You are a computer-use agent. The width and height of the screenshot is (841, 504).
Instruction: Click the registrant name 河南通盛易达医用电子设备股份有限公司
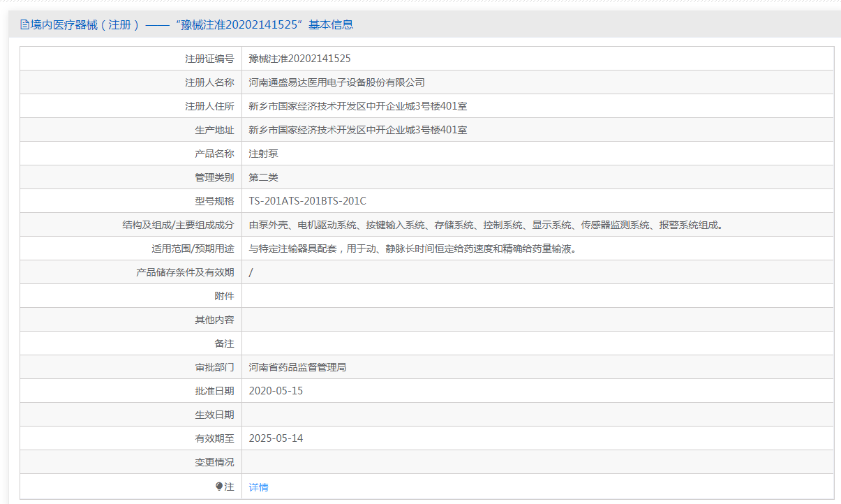336,82
